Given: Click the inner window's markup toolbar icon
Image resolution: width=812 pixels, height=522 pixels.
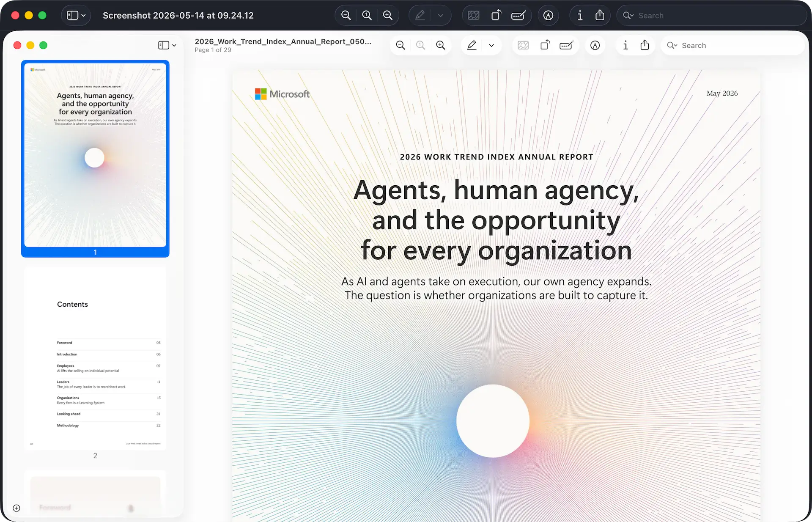Looking at the screenshot, I should pyautogui.click(x=595, y=45).
